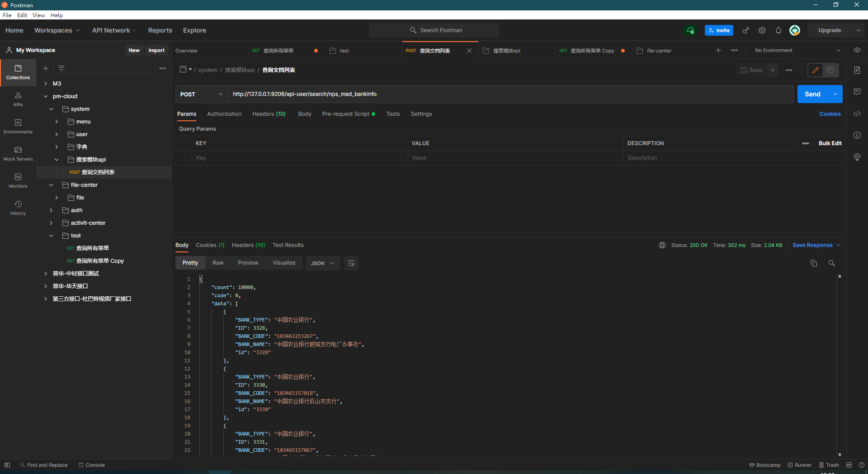Switch to the Body request tab
The height and width of the screenshot is (474, 868).
click(305, 114)
